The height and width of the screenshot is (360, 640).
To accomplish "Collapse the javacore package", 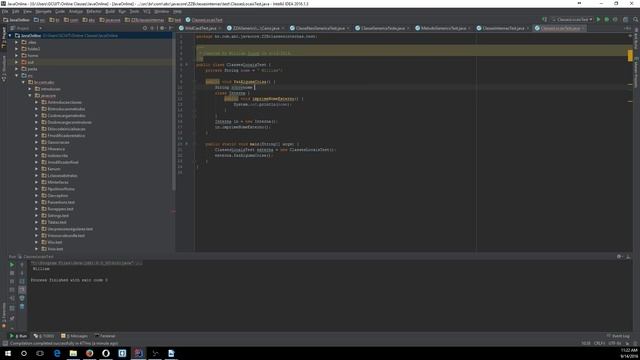I will pos(30,96).
